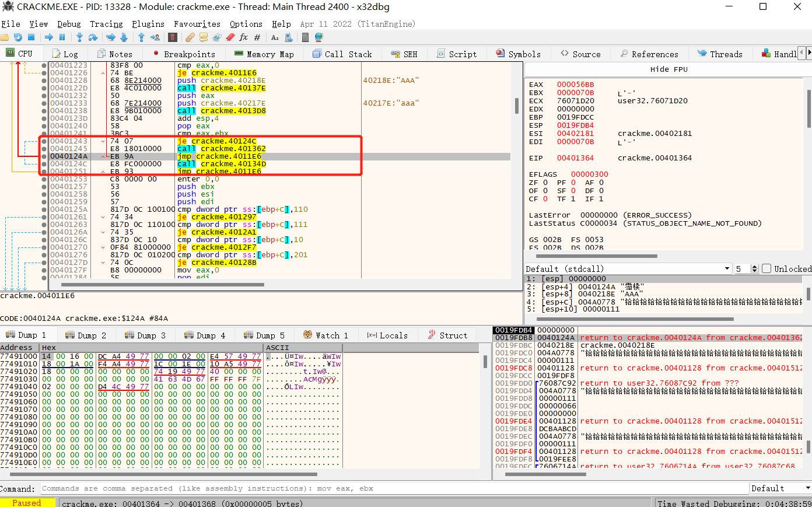Open the Plugins menu
The width and height of the screenshot is (812, 507).
(148, 24)
